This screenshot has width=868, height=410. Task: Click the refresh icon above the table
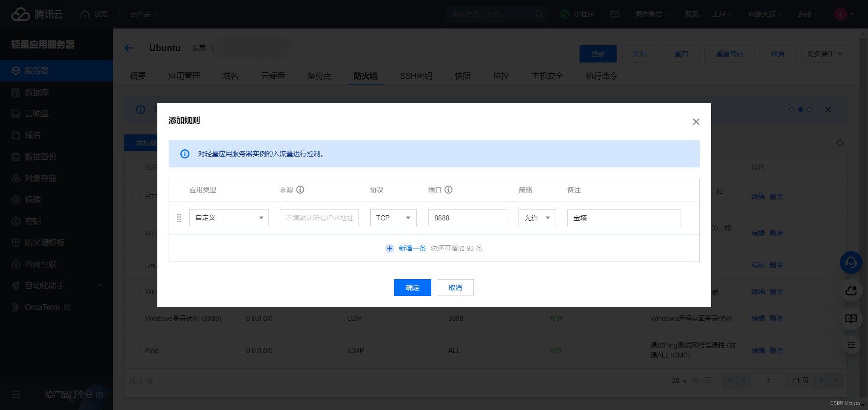tap(840, 143)
